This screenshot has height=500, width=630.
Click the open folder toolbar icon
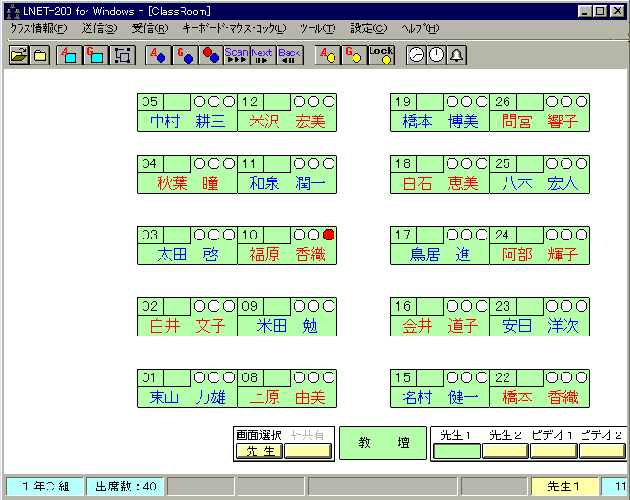click(x=18, y=55)
